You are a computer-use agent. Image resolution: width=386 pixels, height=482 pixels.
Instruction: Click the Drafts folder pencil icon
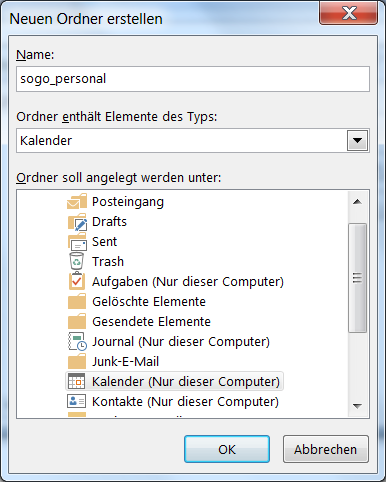click(x=77, y=222)
